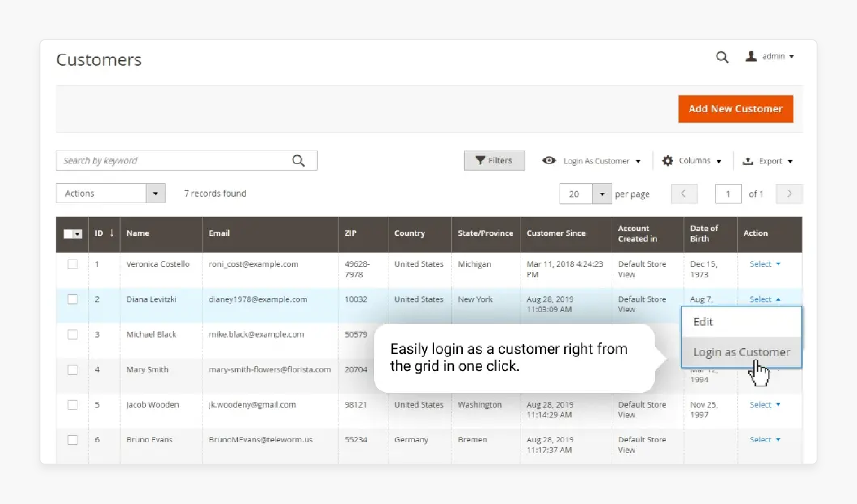Image resolution: width=857 pixels, height=504 pixels.
Task: Choose Edit in the action menu
Action: [x=741, y=322]
